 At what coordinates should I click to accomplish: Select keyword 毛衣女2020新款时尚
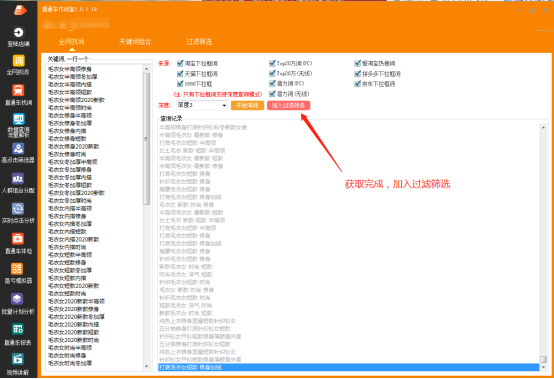click(x=73, y=340)
